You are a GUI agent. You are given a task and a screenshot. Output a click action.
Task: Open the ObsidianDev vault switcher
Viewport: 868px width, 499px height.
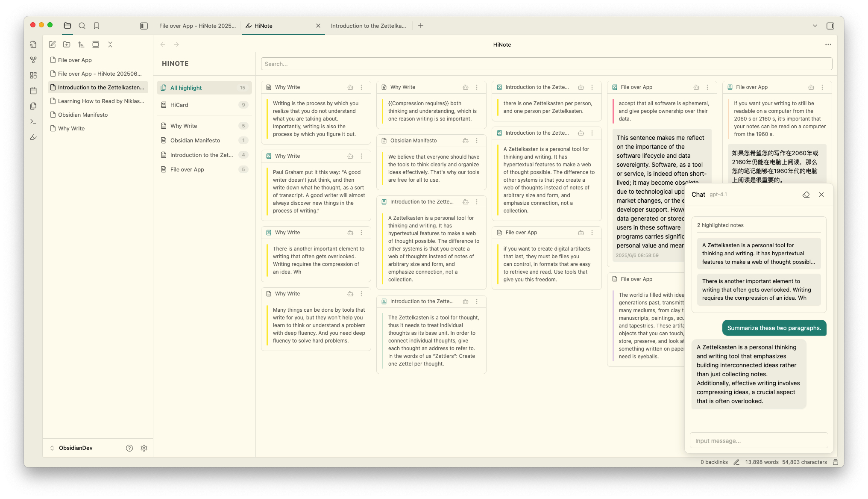71,448
